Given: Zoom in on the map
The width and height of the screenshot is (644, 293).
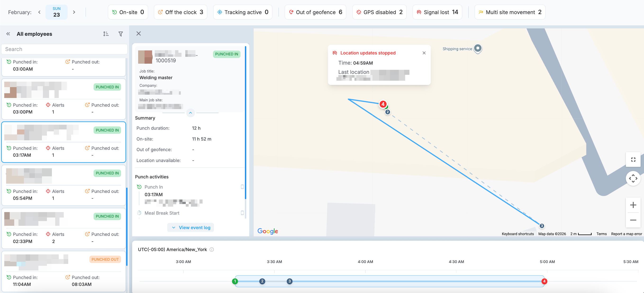Looking at the screenshot, I should coord(633,205).
